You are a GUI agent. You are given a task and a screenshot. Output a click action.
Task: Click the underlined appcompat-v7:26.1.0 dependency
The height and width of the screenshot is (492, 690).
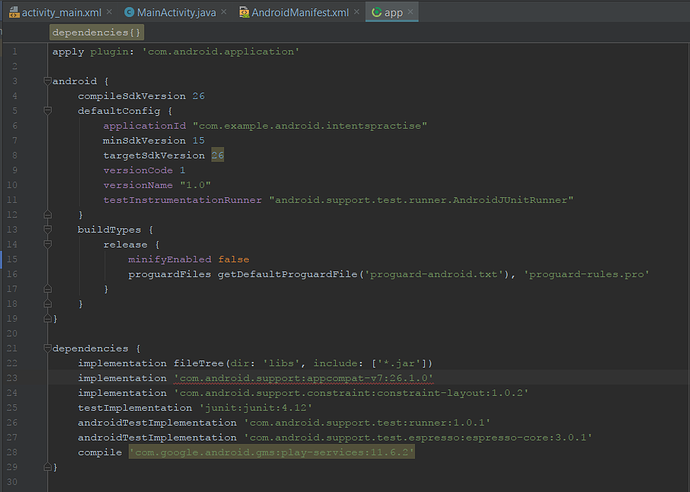(304, 378)
